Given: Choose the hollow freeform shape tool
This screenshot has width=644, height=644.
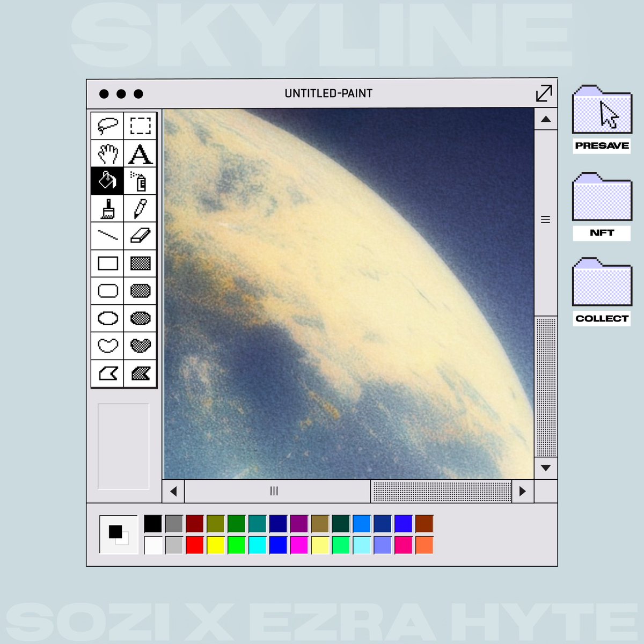Looking at the screenshot, I should pos(107,346).
